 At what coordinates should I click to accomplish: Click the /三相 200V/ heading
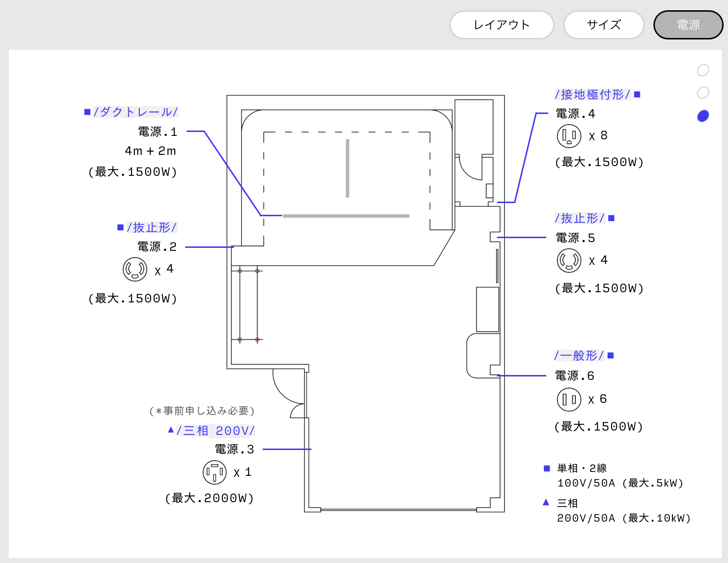[215, 431]
